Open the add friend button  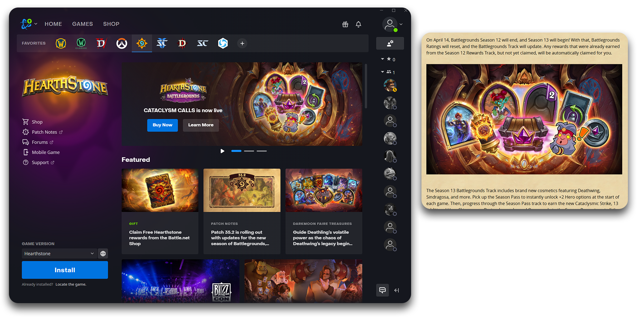click(390, 43)
